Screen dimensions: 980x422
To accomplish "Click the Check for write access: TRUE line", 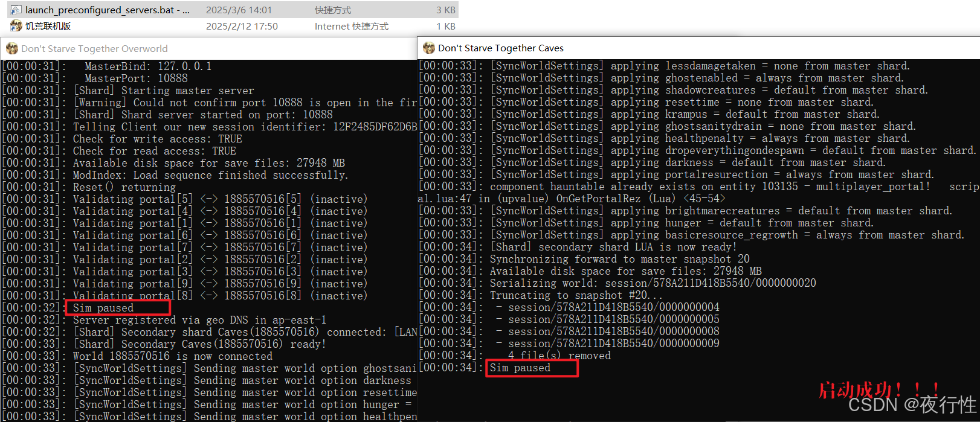I will (x=122, y=139).
